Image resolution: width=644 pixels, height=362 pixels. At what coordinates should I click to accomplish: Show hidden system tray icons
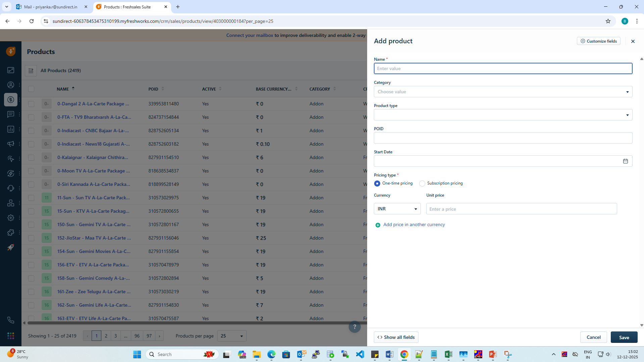tap(554, 354)
